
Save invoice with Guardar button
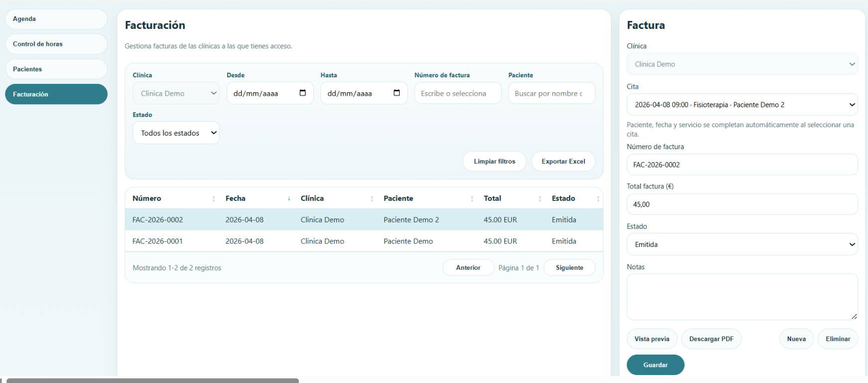coord(655,365)
